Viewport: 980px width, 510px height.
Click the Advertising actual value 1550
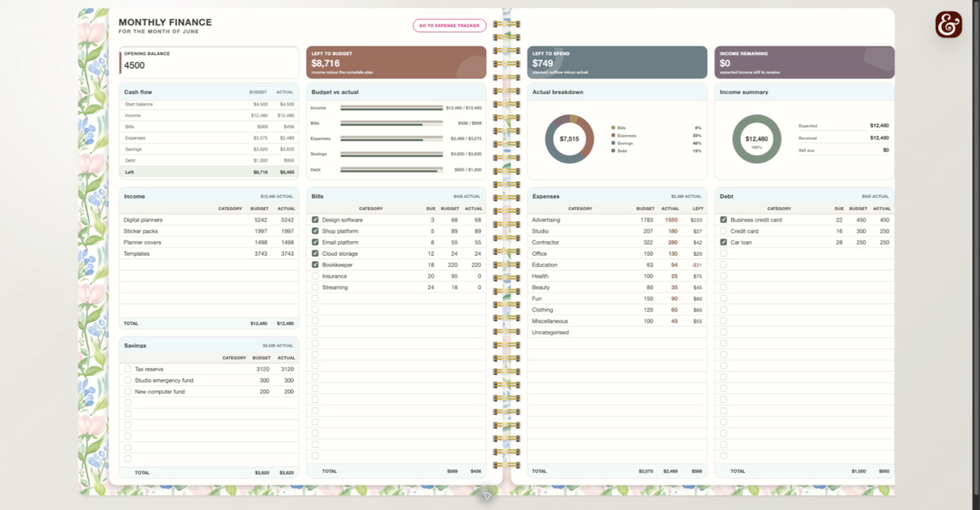[x=671, y=220]
